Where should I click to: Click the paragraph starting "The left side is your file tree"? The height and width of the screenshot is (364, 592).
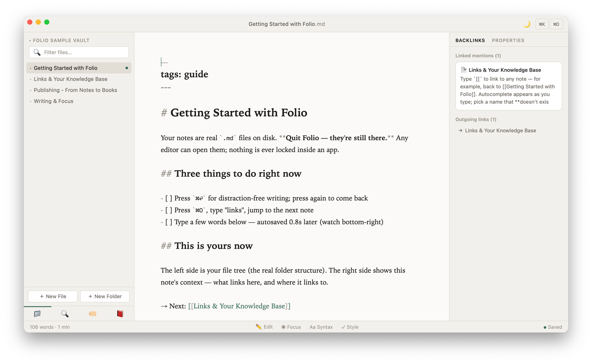tap(283, 276)
